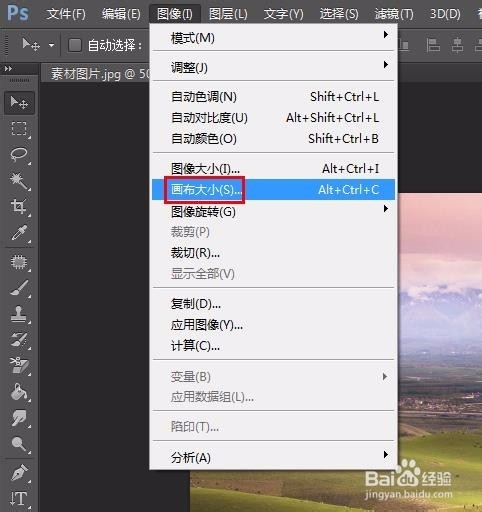Expand the toolbox with double-arrow icon
The width and height of the screenshot is (482, 512).
coord(8,69)
